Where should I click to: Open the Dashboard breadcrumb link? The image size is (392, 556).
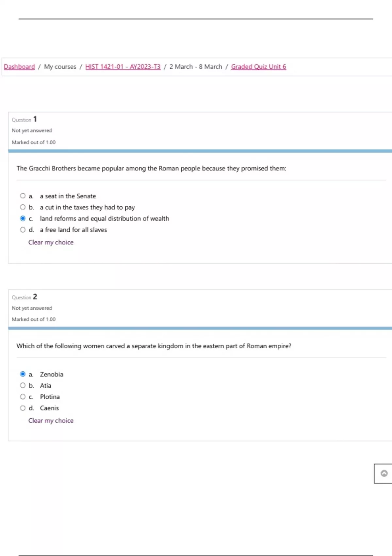pos(19,67)
